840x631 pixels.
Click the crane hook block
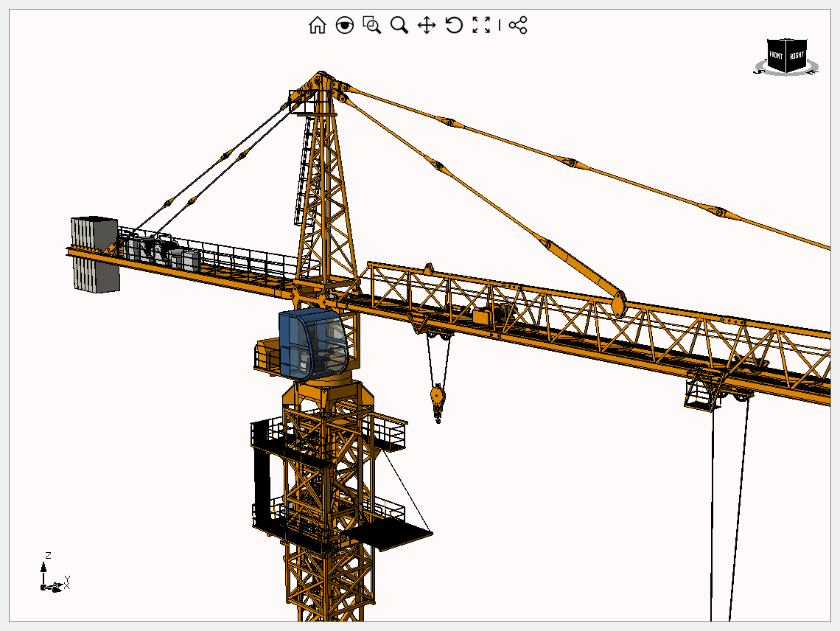click(438, 399)
